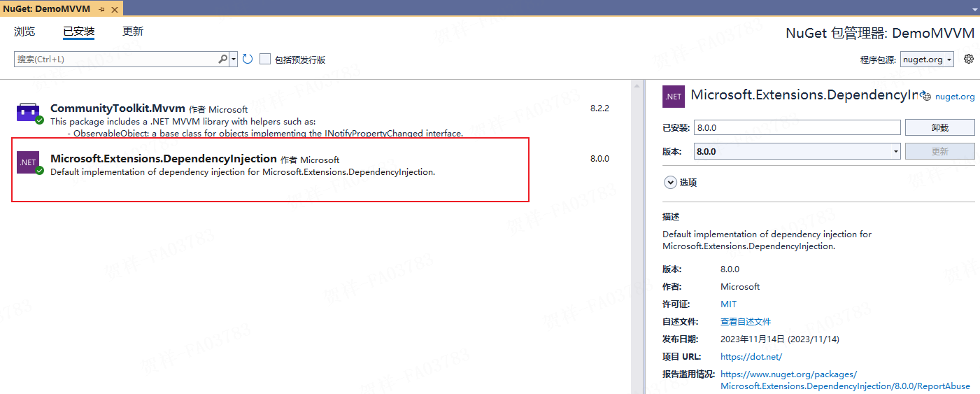Click into the 搜索(Ctrl+L) search field
The height and width of the screenshot is (394, 980).
coord(116,59)
